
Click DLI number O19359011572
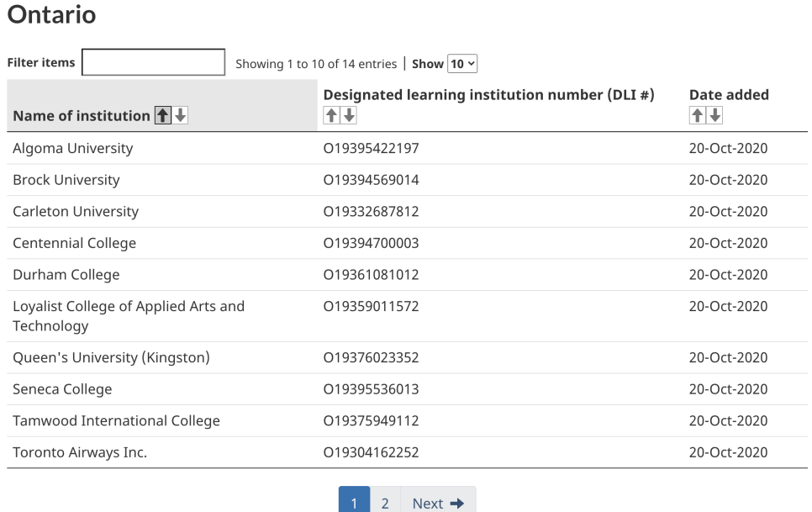(x=371, y=306)
